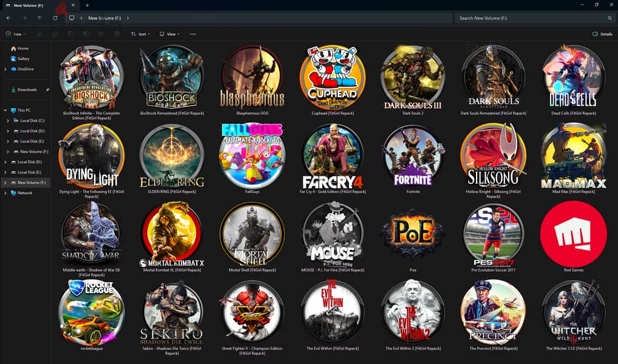
Task: Open the Dying Light folder icon
Action: [92, 156]
